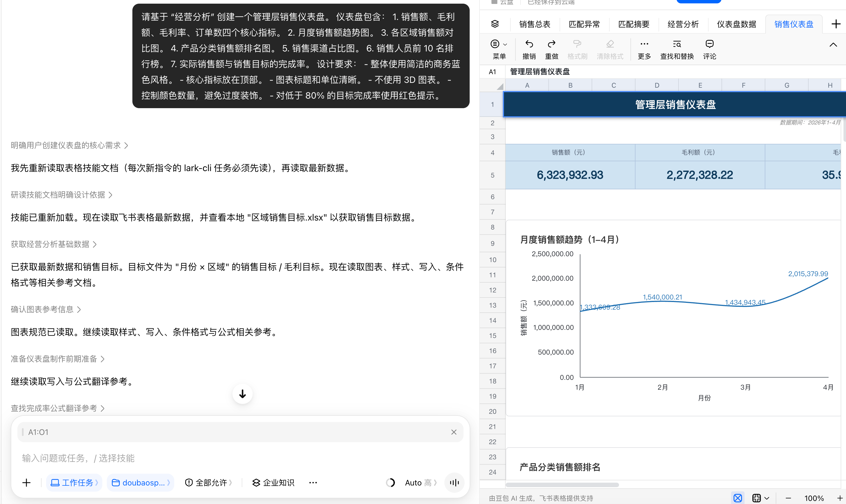The width and height of the screenshot is (846, 504).
Task: Open the 全部允许 permission selector
Action: click(x=209, y=483)
